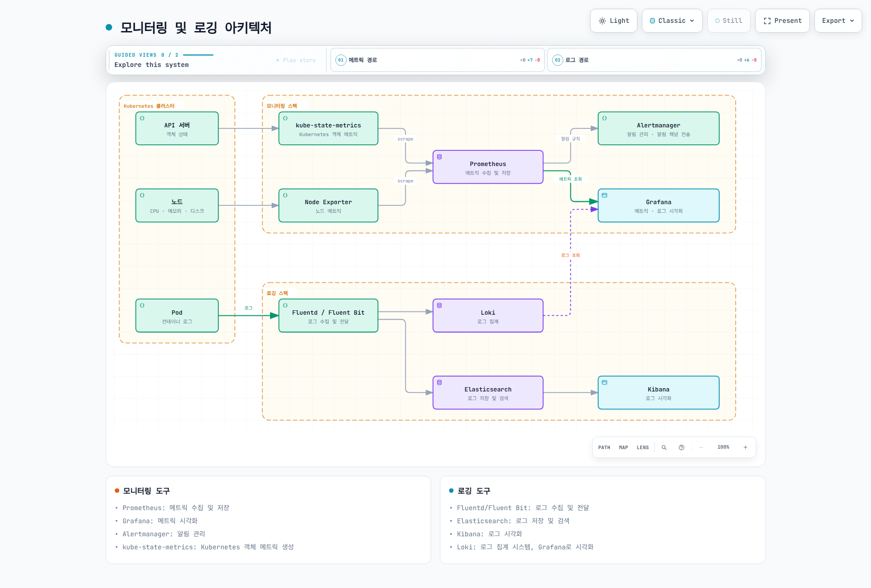This screenshot has width=871, height=588.
Task: Toggle the Still animation mode
Action: click(x=728, y=21)
